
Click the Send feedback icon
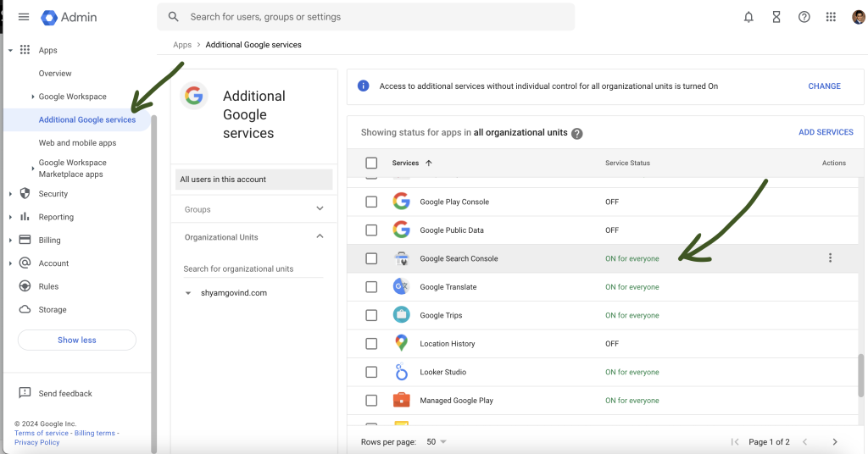pos(25,393)
